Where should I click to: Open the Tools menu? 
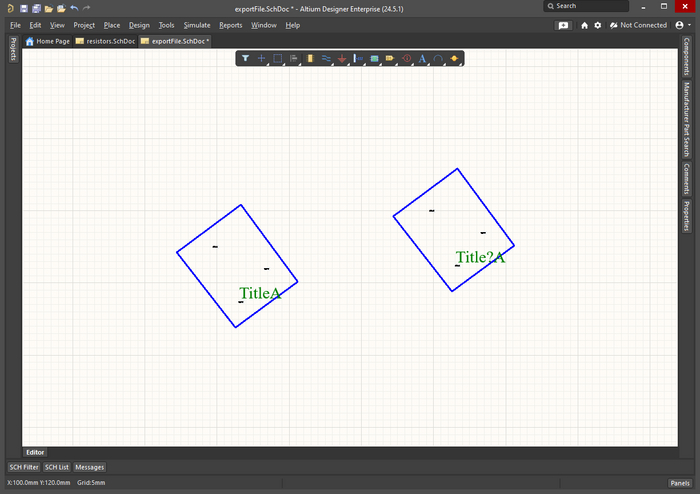tap(167, 25)
